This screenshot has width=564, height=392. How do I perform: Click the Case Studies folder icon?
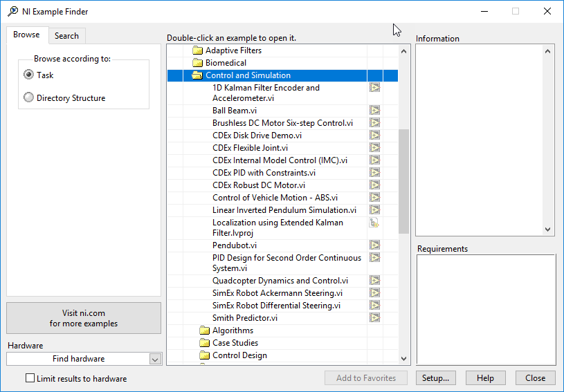(x=204, y=343)
